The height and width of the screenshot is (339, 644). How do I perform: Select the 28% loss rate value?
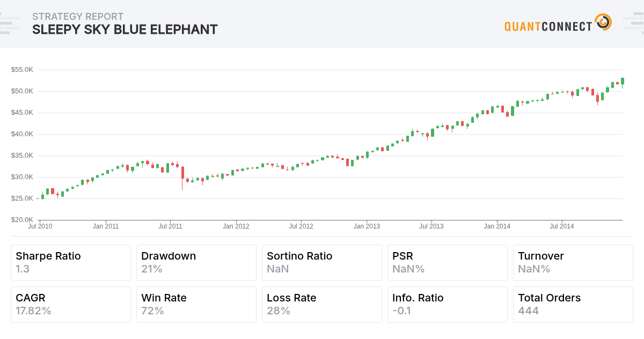pyautogui.click(x=279, y=311)
